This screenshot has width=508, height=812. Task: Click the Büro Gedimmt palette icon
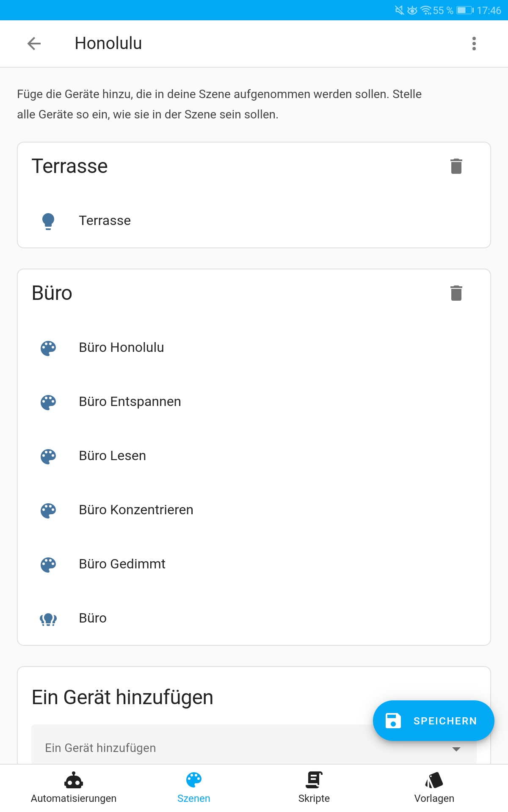click(48, 564)
